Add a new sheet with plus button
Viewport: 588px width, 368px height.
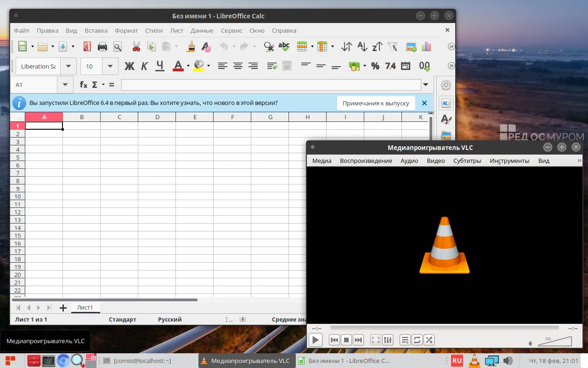pyautogui.click(x=63, y=308)
